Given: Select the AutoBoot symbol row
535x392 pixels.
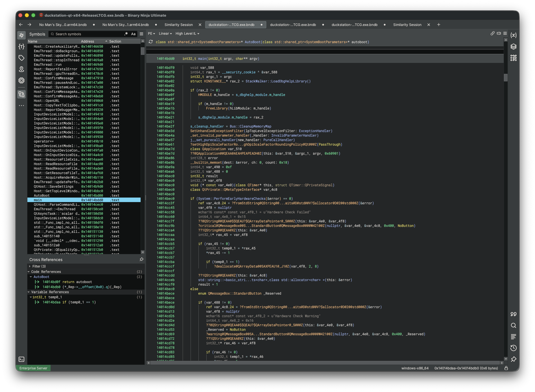Looking at the screenshot, I should click(84, 195).
